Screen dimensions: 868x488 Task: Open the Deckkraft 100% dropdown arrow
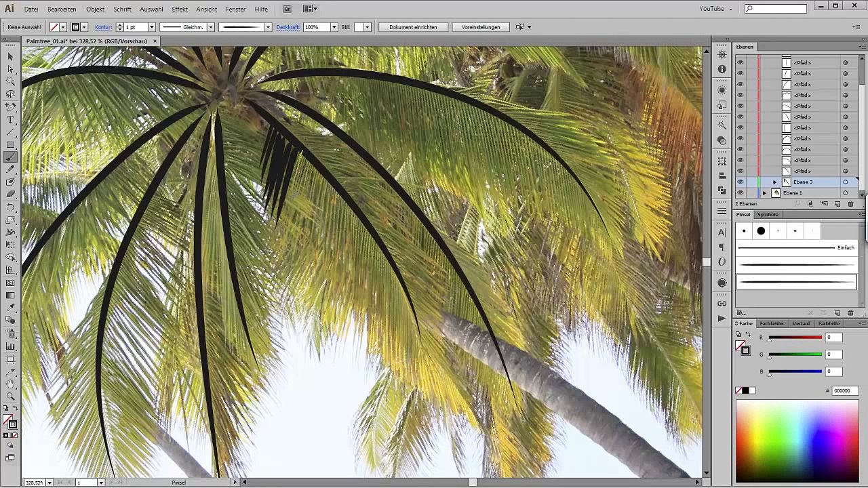[334, 27]
